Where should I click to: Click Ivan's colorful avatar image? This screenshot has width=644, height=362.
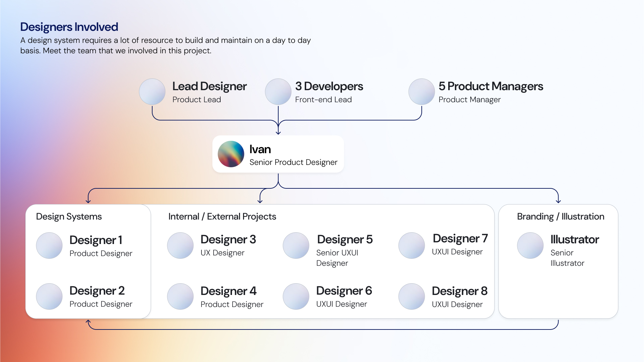[x=231, y=154]
